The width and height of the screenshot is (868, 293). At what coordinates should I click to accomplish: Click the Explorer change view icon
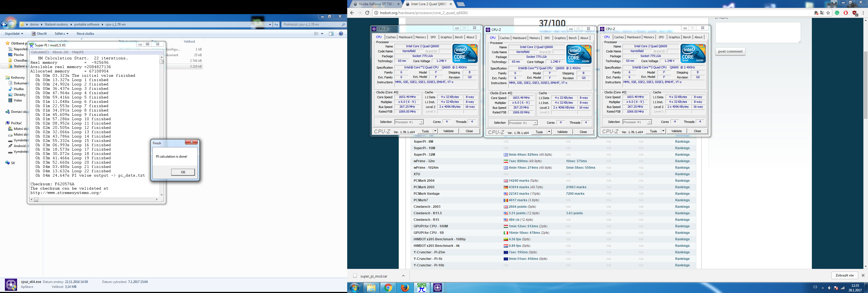tap(316, 34)
